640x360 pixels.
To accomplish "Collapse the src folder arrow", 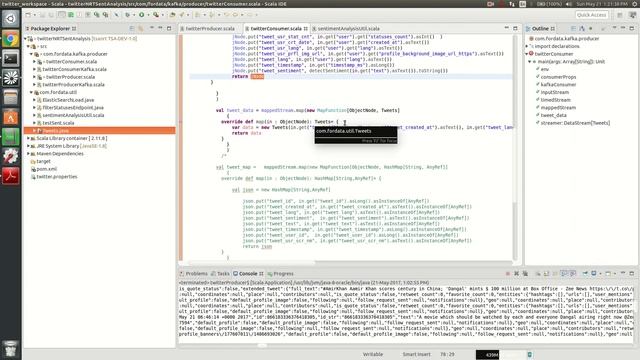I will click(28, 46).
